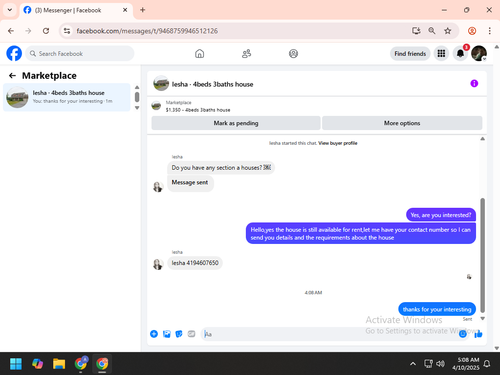Install app icon in address bar
The image size is (500, 375).
(x=416, y=31)
